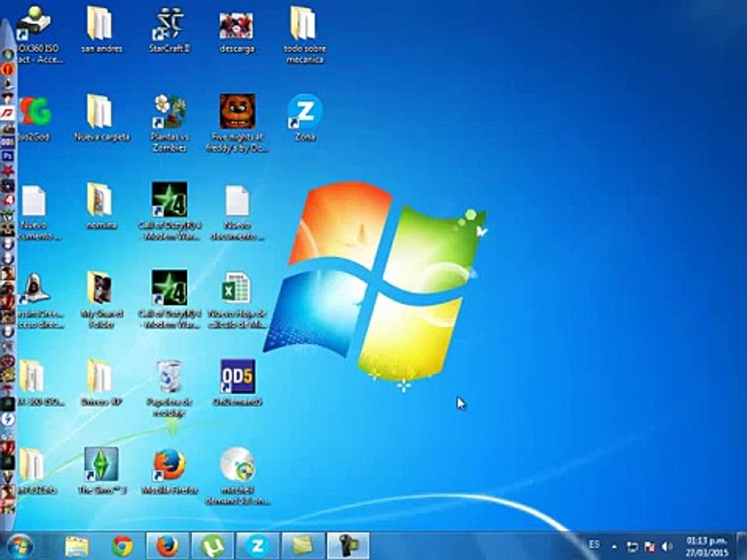Open the Mozilla Firefox desktop shortcut
Viewport: 747px width, 560px height.
pos(170,471)
